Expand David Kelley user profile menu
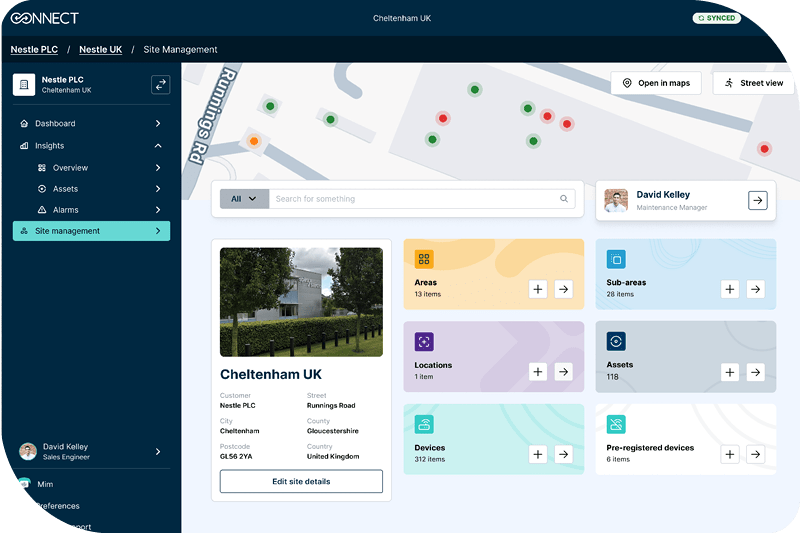 tap(158, 452)
